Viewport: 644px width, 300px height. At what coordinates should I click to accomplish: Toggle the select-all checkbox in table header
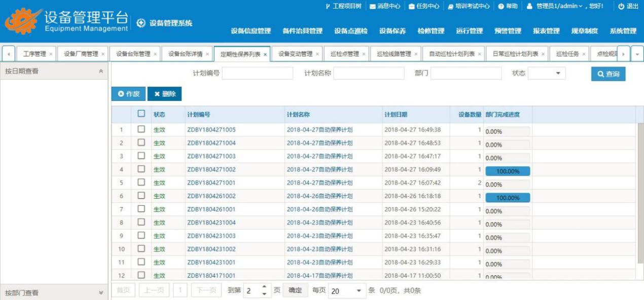pyautogui.click(x=141, y=114)
